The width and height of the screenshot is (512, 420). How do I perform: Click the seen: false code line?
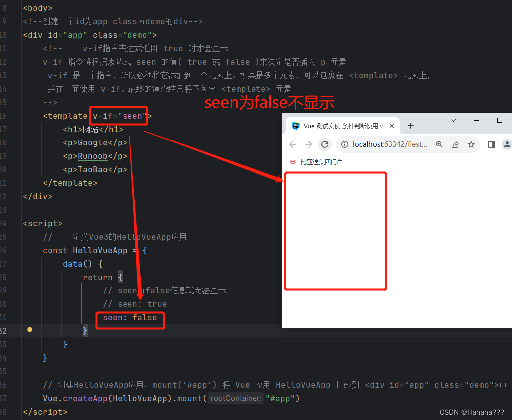click(129, 317)
